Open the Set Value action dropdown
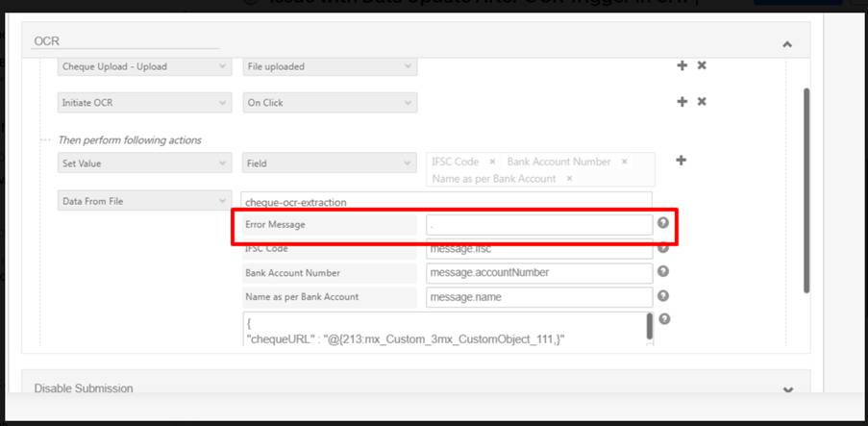 point(144,163)
